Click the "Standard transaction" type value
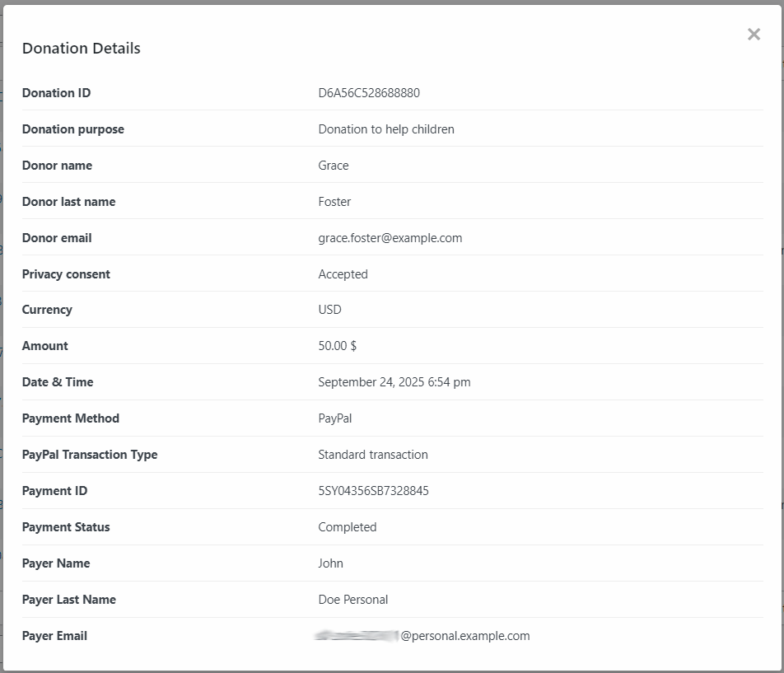784x673 pixels. [x=373, y=455]
